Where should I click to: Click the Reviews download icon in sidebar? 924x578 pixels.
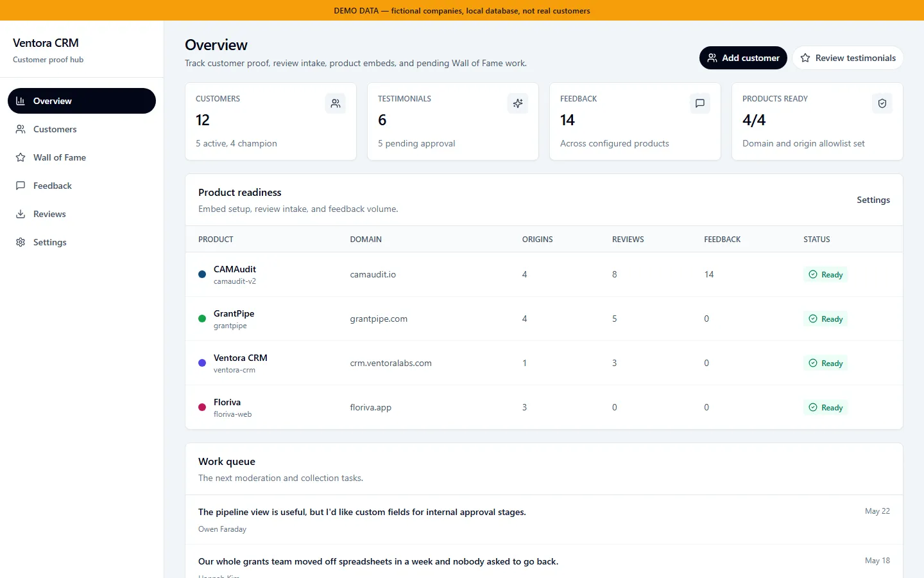pos(21,214)
